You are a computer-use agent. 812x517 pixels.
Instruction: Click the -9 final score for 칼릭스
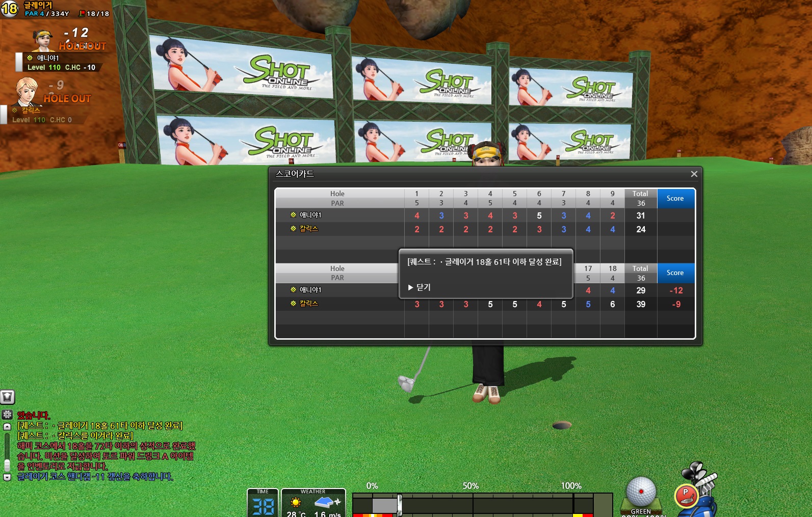[x=676, y=304]
